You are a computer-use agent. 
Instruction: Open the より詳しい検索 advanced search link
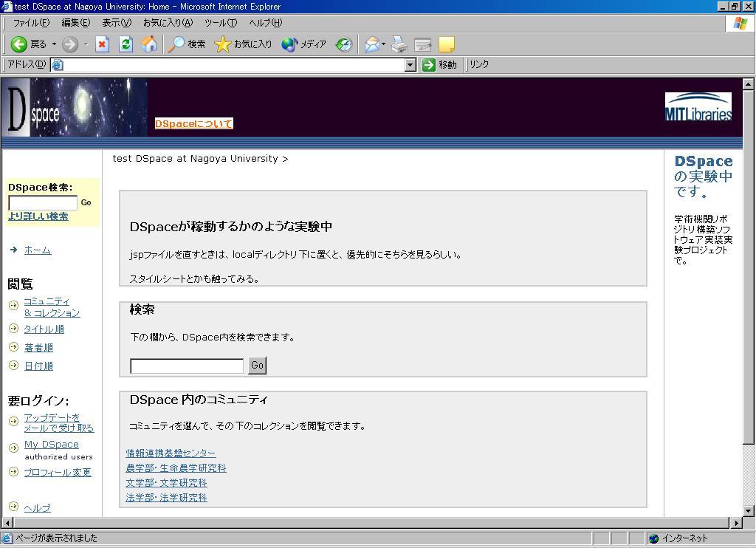(x=38, y=216)
